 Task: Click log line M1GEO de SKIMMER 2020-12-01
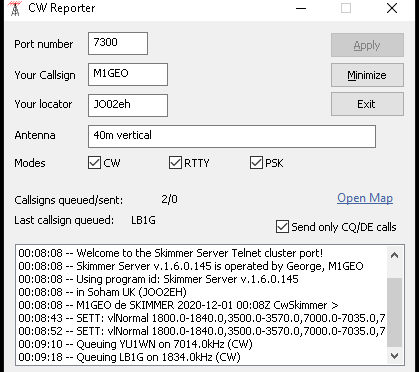[178, 305]
